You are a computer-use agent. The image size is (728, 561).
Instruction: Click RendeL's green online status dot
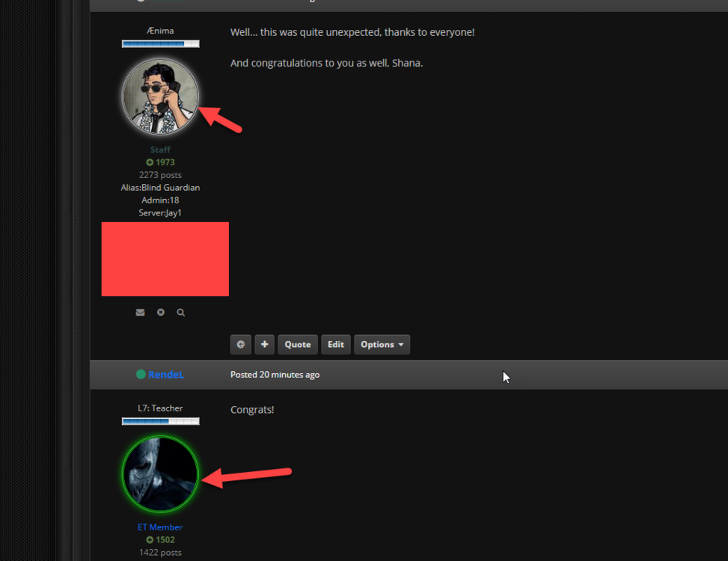pos(141,374)
